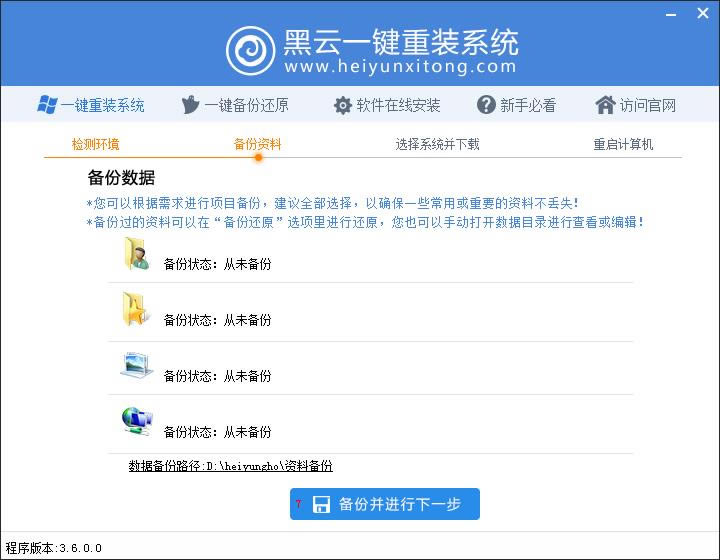Click the 备份数据 heading

(x=121, y=178)
